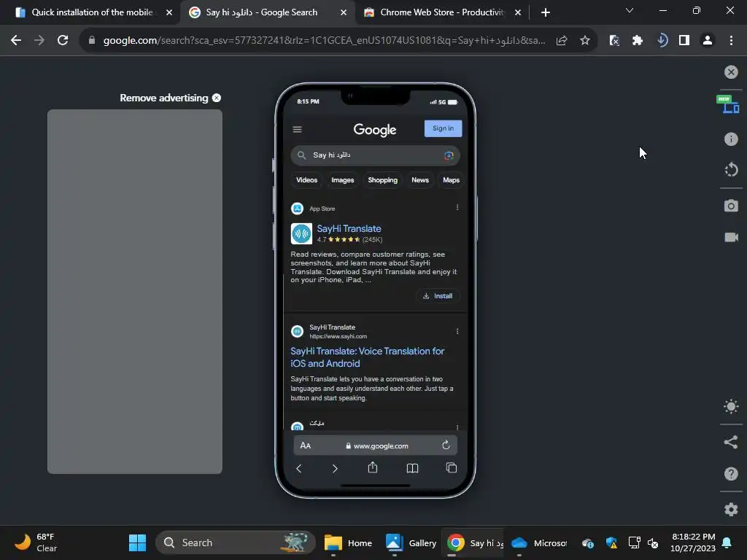Open the notification bell in the taskbar
Image resolution: width=747 pixels, height=560 pixels.
tap(727, 542)
